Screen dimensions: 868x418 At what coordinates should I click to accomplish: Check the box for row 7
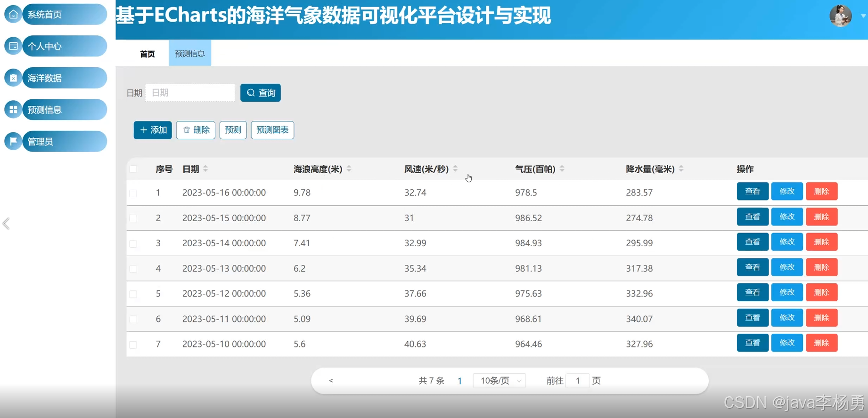(x=133, y=345)
